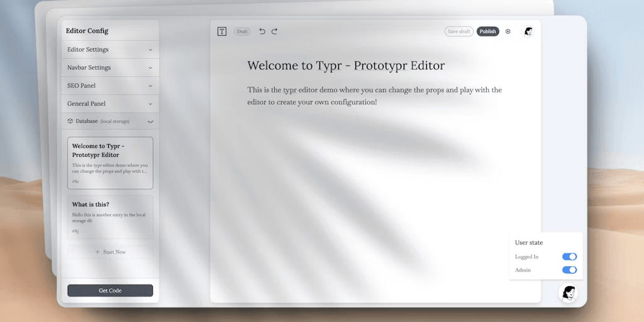The width and height of the screenshot is (644, 322).
Task: Click the undo arrow icon
Action: pos(262,31)
